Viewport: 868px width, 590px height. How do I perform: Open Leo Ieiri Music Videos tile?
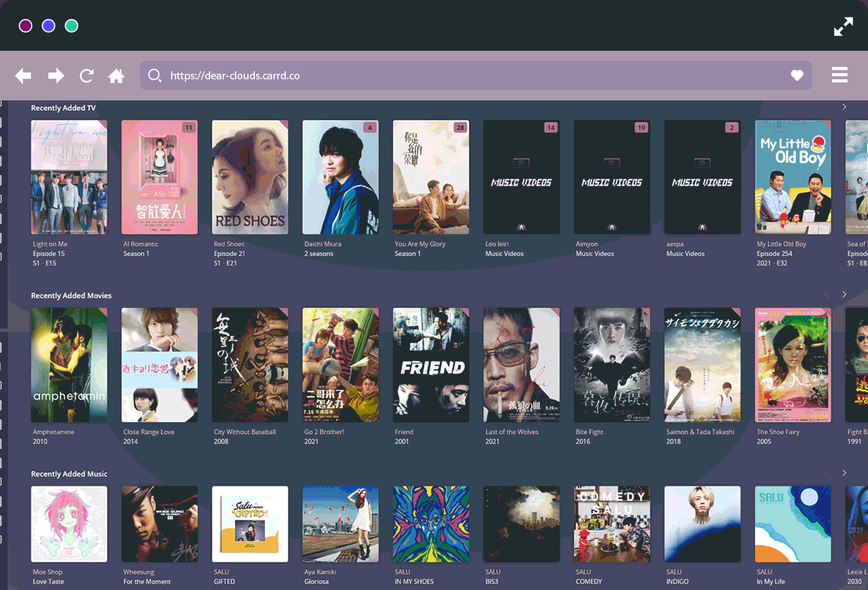click(521, 177)
